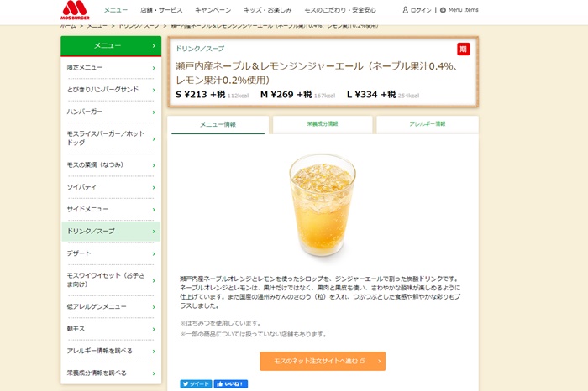The height and width of the screenshot is (391, 588).
Task: Click the M ¥269 +税 price text
Action: (286, 95)
